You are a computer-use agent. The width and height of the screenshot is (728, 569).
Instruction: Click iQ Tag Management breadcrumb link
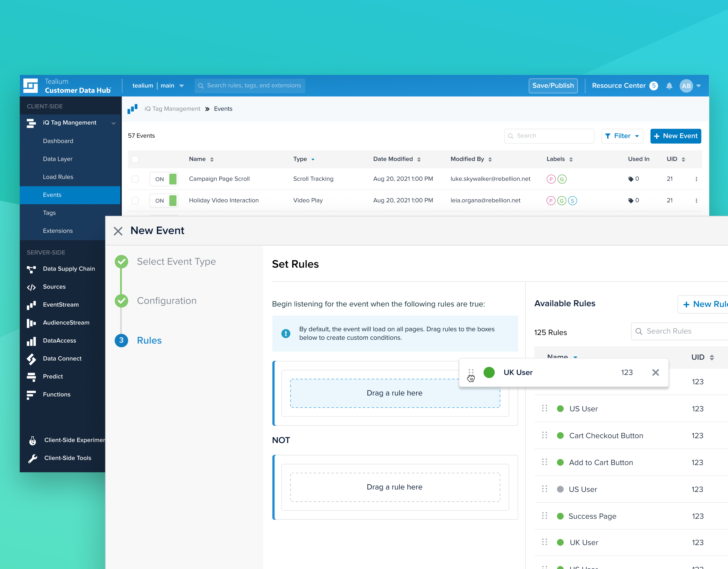(x=172, y=109)
